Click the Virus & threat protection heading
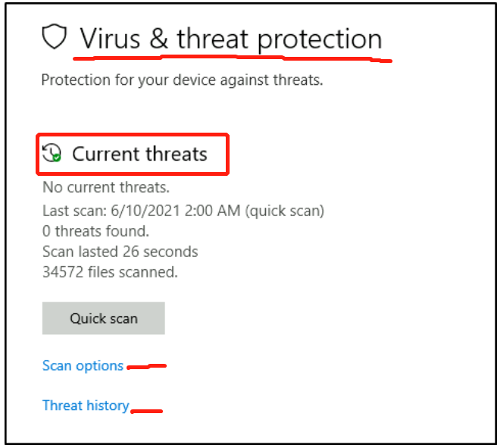This screenshot has width=497, height=448. click(231, 38)
